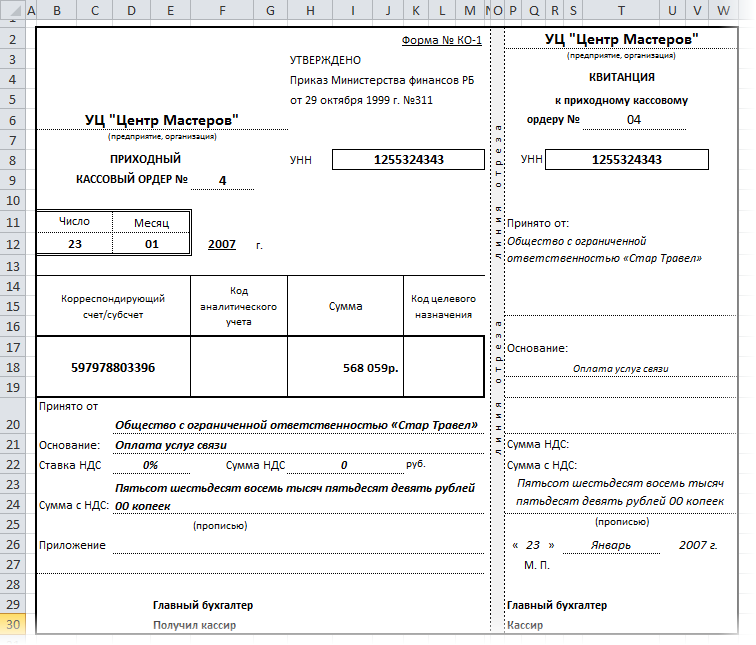Screen dimensions: 756x645
Task: Click the underlined year 2007 cell
Action: pyautogui.click(x=222, y=244)
